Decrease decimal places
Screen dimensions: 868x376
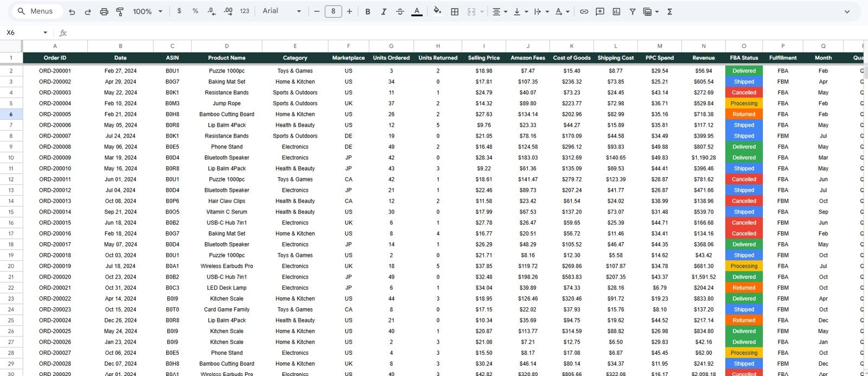point(212,11)
